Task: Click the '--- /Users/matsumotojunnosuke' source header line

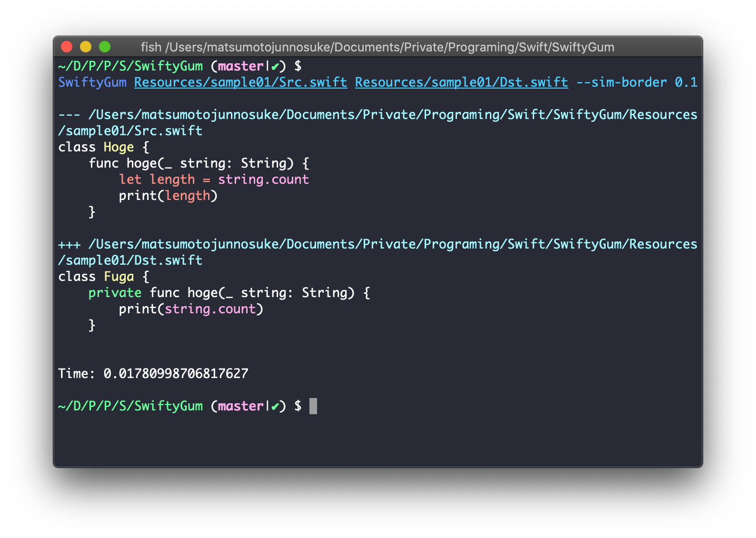Action: (378, 115)
